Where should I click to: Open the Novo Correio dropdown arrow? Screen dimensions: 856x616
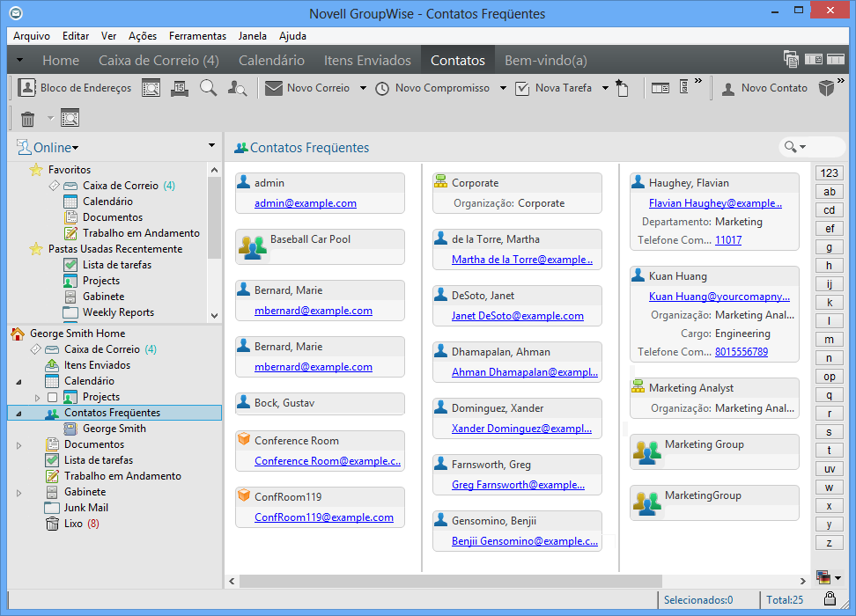coord(362,88)
